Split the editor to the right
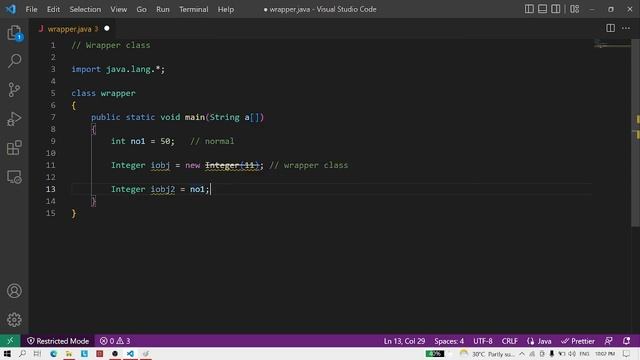The width and height of the screenshot is (640, 360). 610,28
